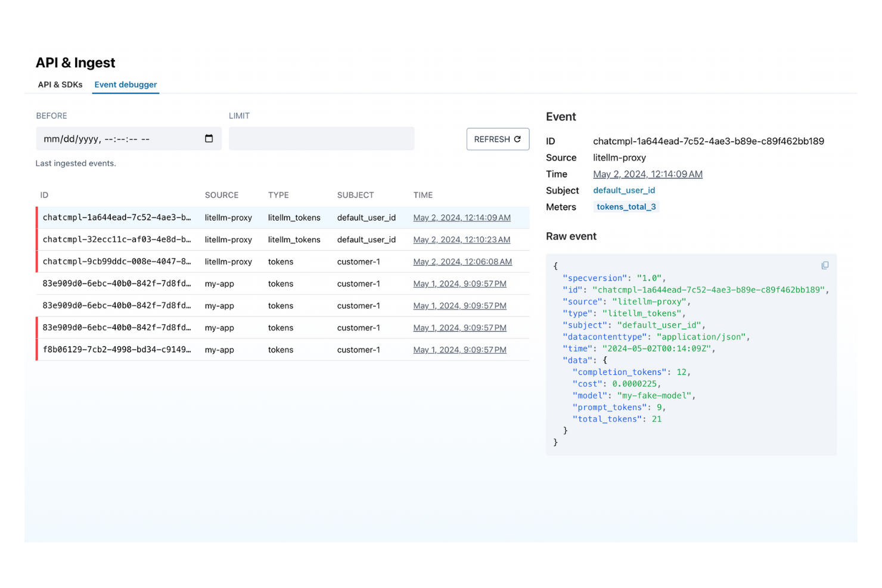
Task: Switch to the API & SDKs tab
Action: coord(60,85)
